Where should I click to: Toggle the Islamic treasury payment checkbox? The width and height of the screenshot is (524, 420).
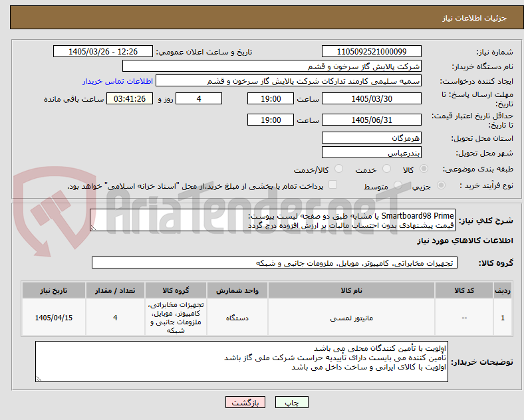coord(333,185)
